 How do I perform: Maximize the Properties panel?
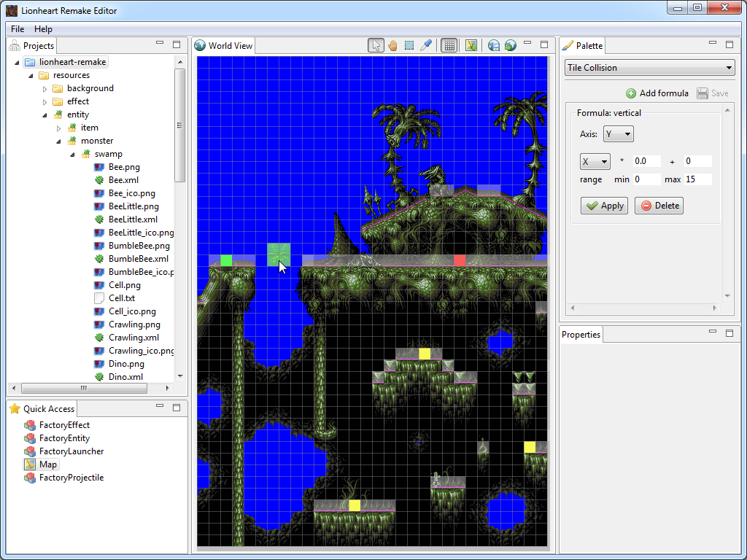pyautogui.click(x=729, y=332)
